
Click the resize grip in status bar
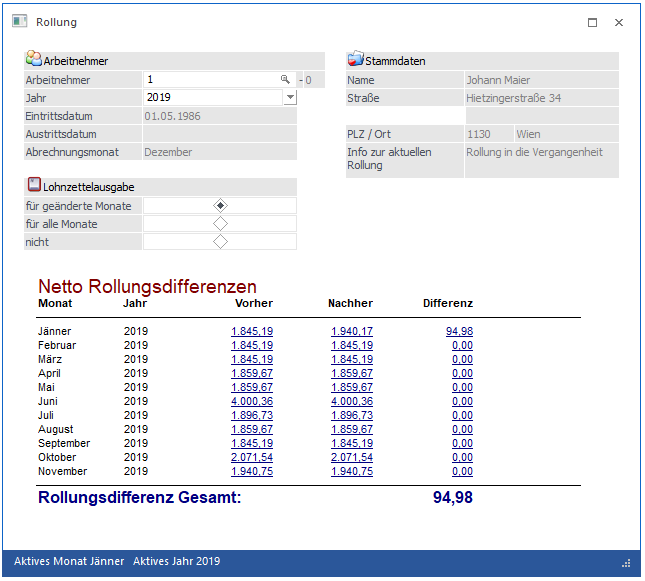click(626, 563)
